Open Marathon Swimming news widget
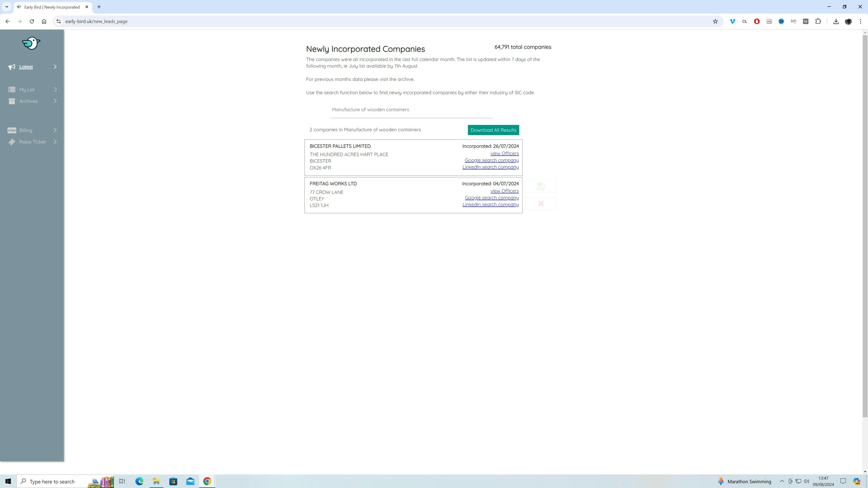This screenshot has width=868, height=488. point(744,481)
